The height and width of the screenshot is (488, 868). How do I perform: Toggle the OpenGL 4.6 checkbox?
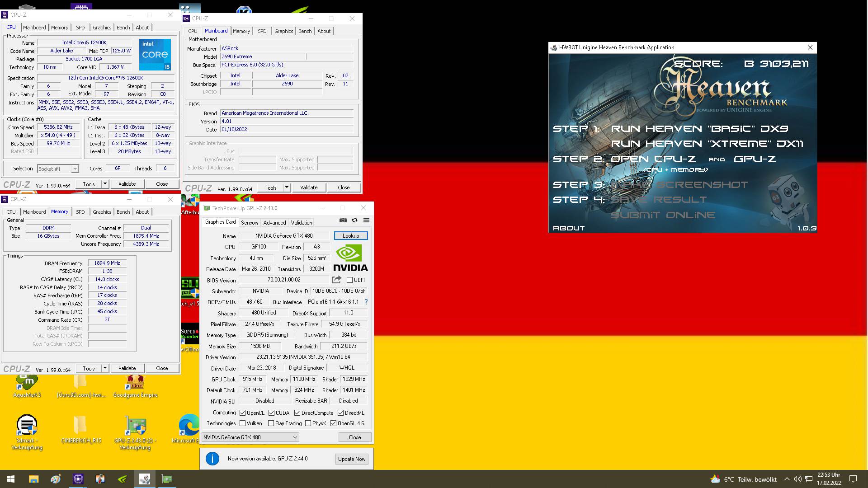333,423
